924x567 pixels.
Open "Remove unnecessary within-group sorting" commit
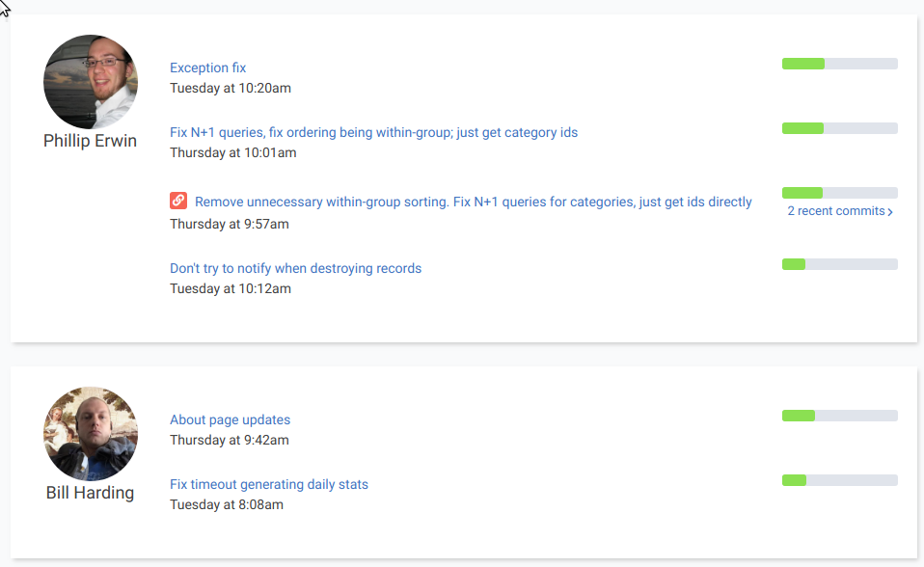click(473, 202)
